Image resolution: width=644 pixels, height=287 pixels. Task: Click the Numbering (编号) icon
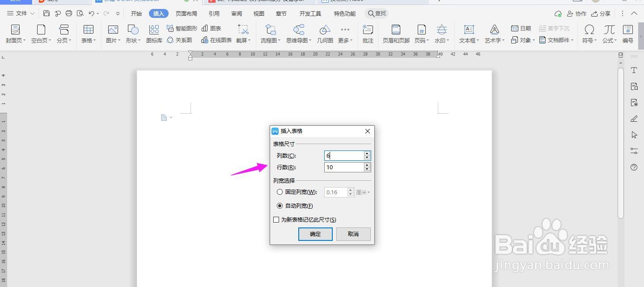coord(628,30)
